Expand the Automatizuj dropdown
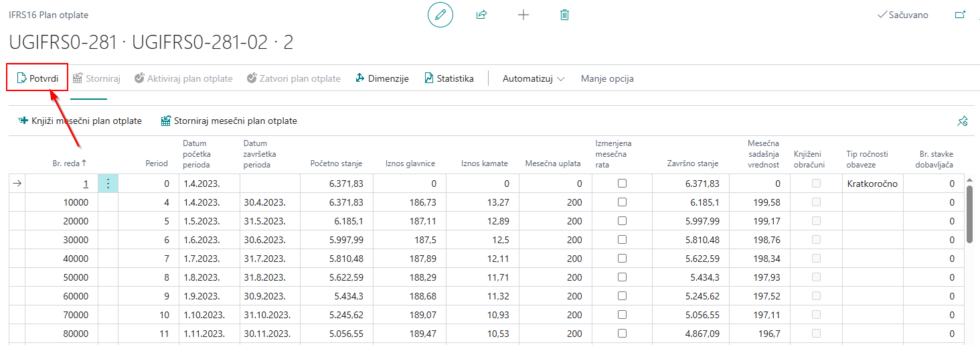 click(534, 78)
